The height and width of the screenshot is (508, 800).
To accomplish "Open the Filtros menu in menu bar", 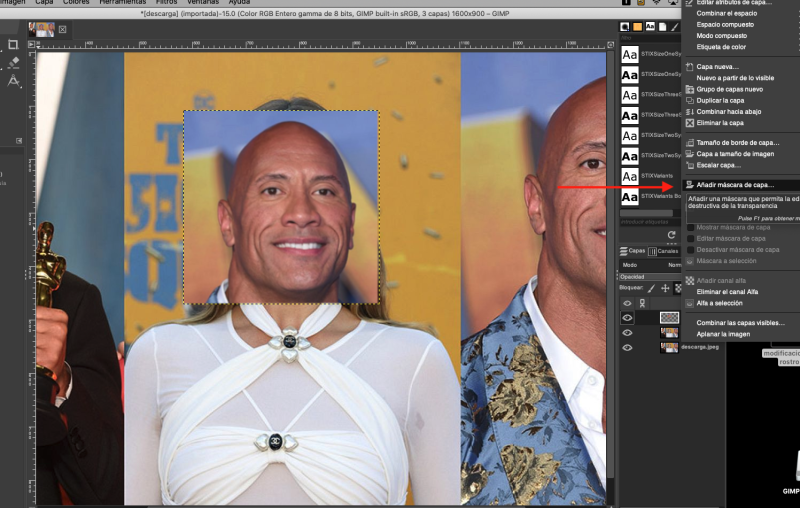I will (x=166, y=3).
